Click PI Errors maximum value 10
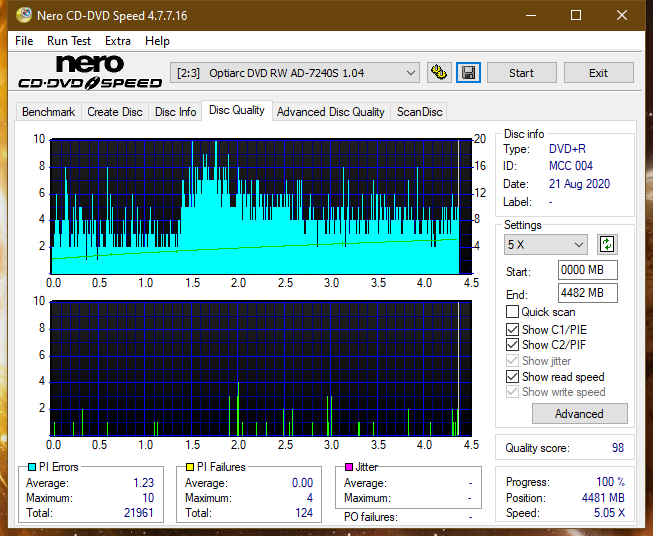This screenshot has height=536, width=653. tap(148, 498)
